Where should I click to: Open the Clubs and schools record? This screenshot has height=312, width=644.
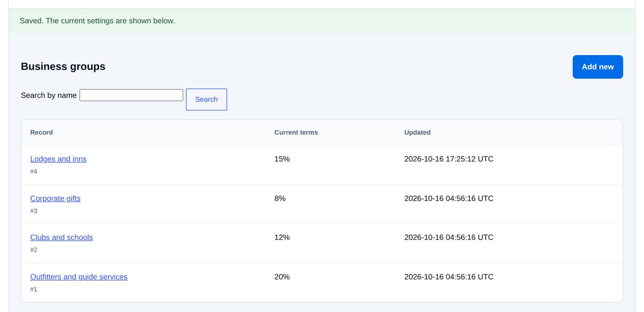point(62,238)
